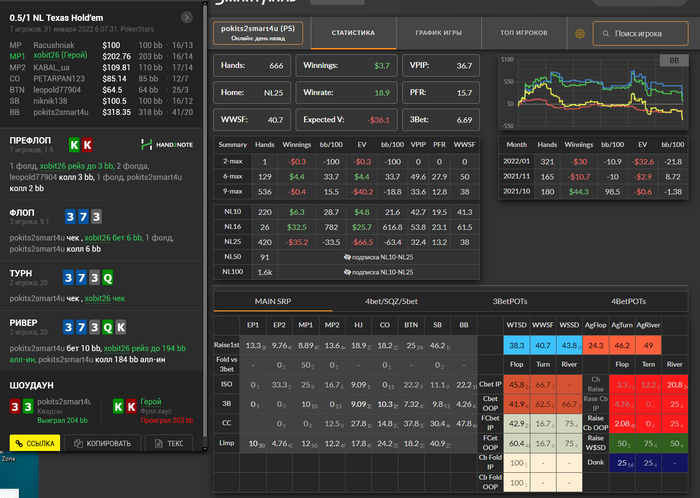
Task: Click the VPIP 36.7 stat box
Action: tap(441, 66)
